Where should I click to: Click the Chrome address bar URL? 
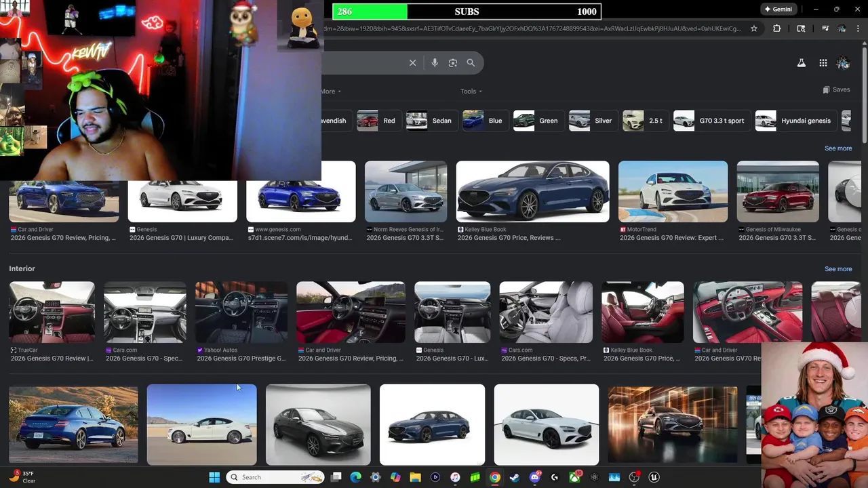point(532,28)
